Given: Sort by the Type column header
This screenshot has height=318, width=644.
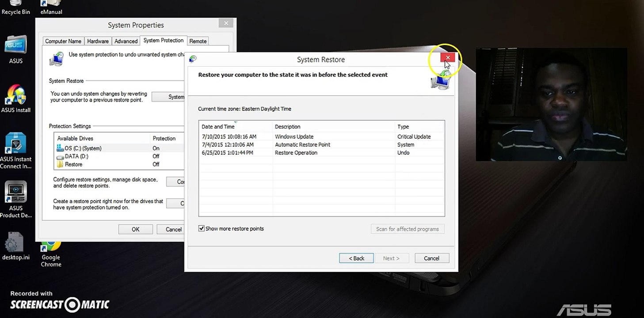Looking at the screenshot, I should tap(419, 126).
